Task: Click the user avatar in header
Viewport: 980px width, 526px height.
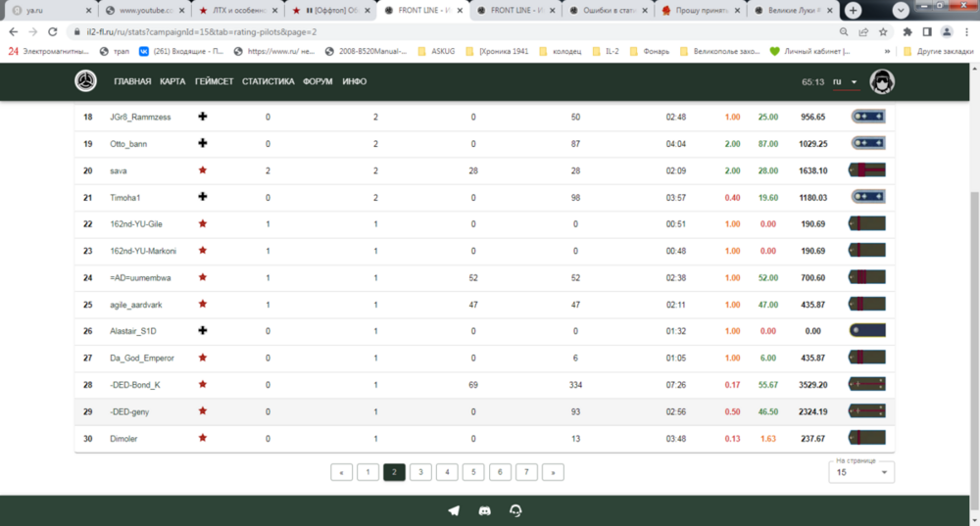Action: (x=882, y=81)
